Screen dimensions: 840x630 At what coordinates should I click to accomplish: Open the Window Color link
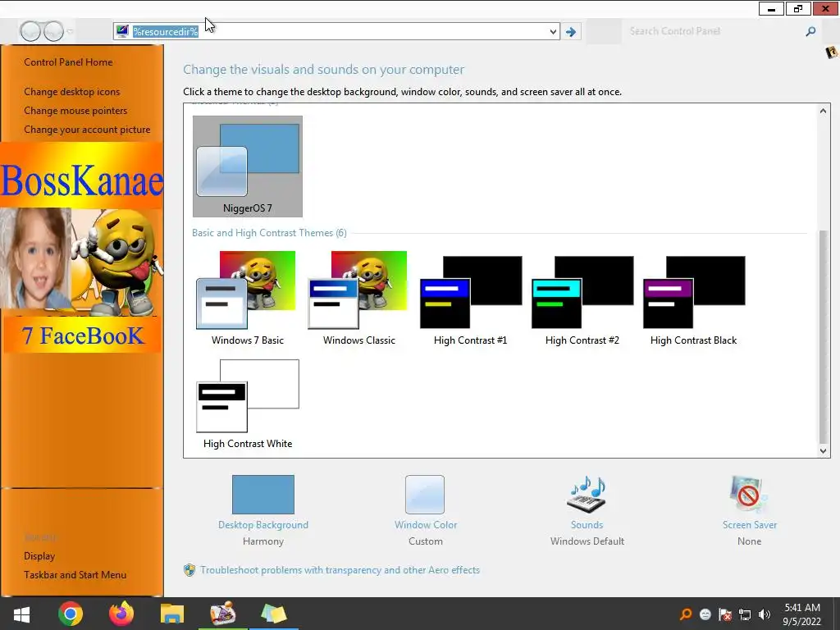pos(426,525)
